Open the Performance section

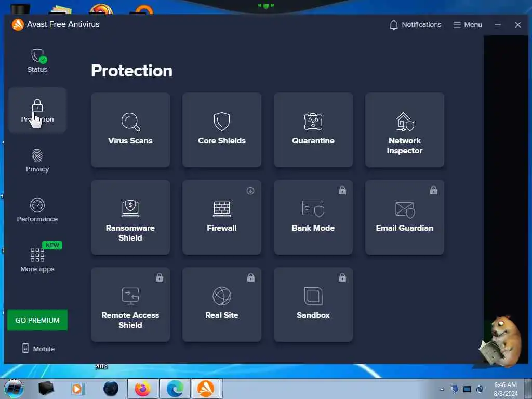[37, 210]
